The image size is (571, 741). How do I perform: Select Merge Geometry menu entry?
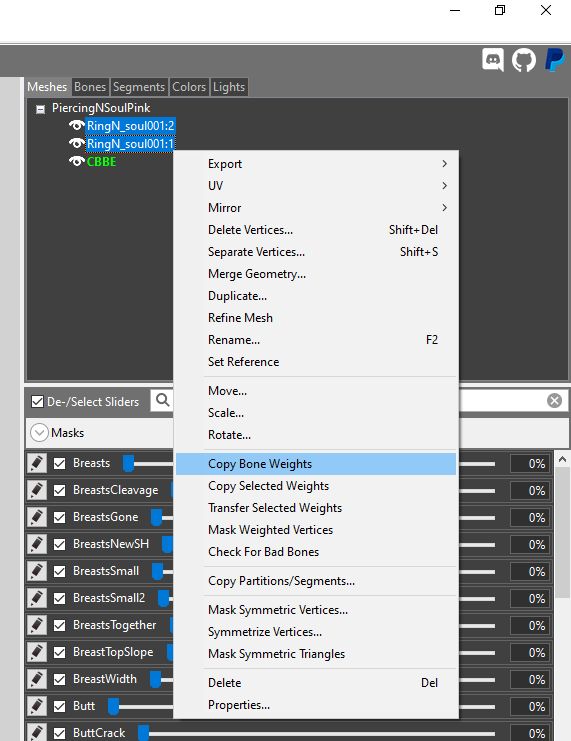point(316,274)
